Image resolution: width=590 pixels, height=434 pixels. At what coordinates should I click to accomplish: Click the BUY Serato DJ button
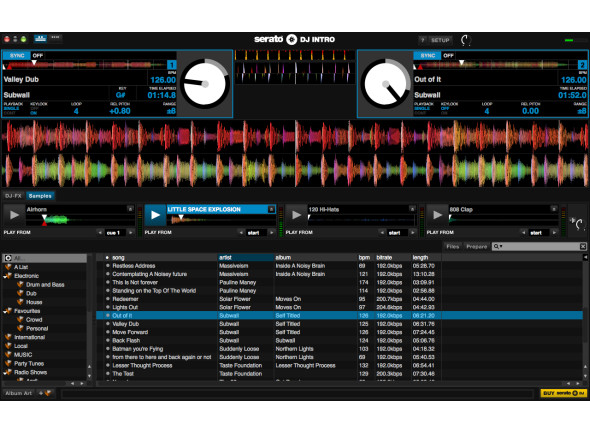tap(563, 393)
